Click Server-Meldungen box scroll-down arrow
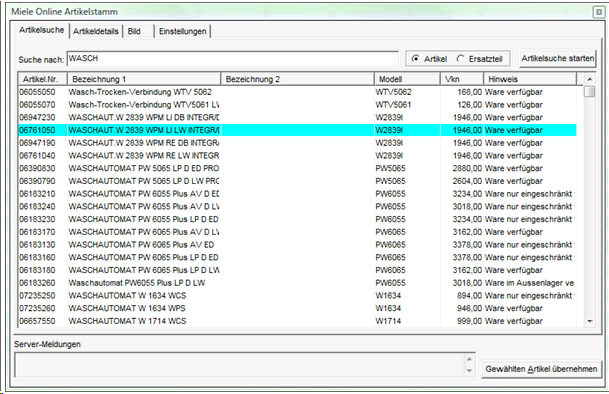This screenshot has width=609, height=394. point(469,371)
